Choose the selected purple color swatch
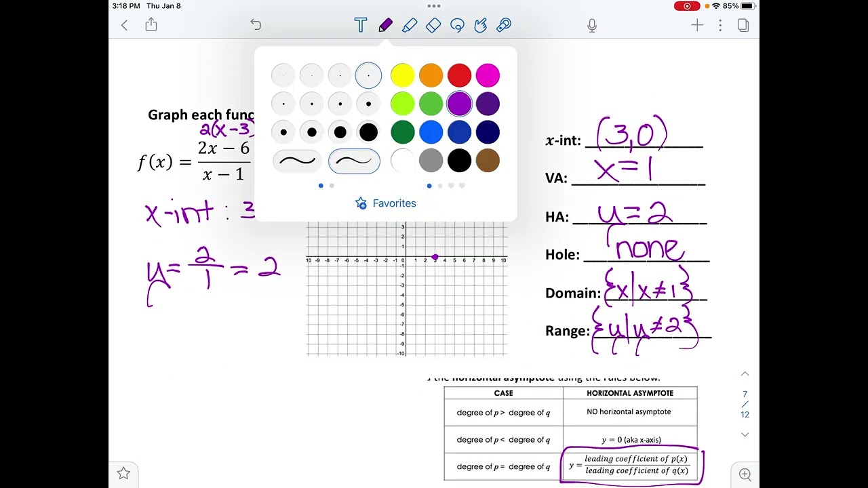Image resolution: width=868 pixels, height=488 pixels. pos(459,104)
